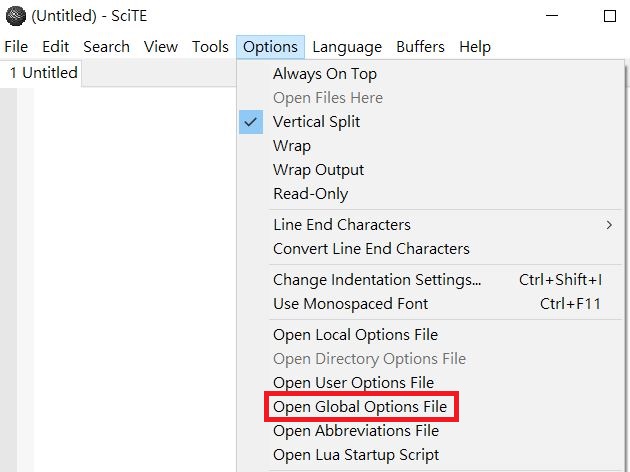This screenshot has width=630, height=472.
Task: Toggle Use Monospaced Font
Action: click(431, 304)
